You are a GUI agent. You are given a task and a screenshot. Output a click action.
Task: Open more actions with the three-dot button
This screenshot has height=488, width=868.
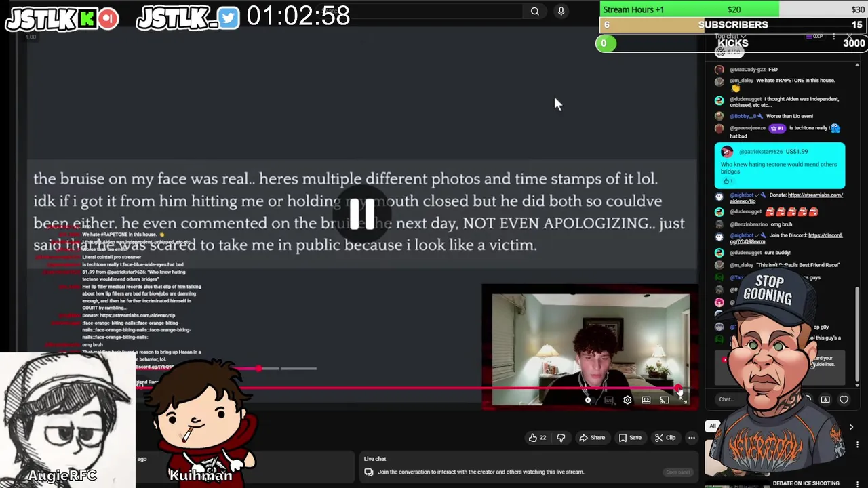click(x=691, y=438)
